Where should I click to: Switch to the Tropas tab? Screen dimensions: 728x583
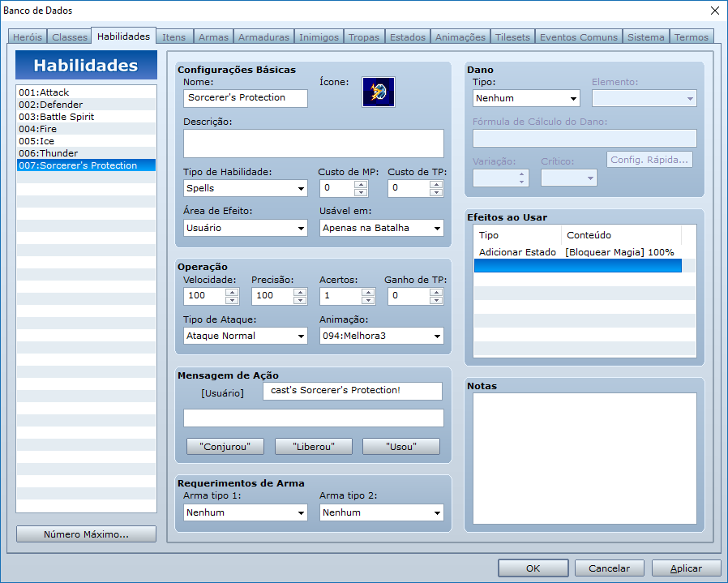[x=364, y=37]
